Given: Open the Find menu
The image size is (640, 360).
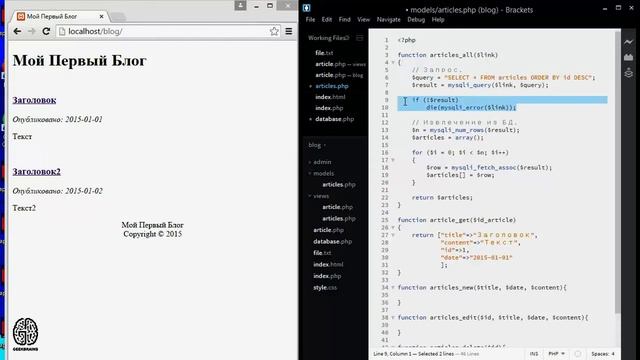Looking at the screenshot, I should tap(344, 20).
